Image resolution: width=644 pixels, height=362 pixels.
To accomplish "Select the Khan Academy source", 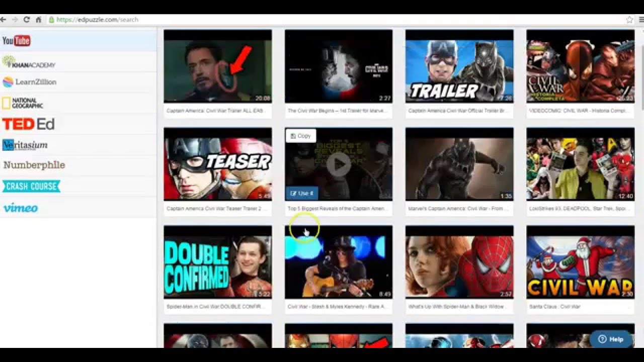I will coord(78,62).
